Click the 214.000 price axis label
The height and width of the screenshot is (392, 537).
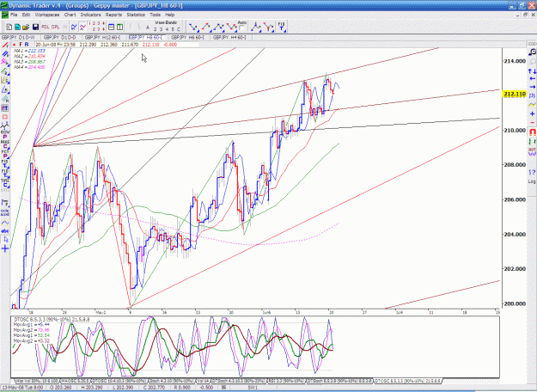tap(515, 61)
